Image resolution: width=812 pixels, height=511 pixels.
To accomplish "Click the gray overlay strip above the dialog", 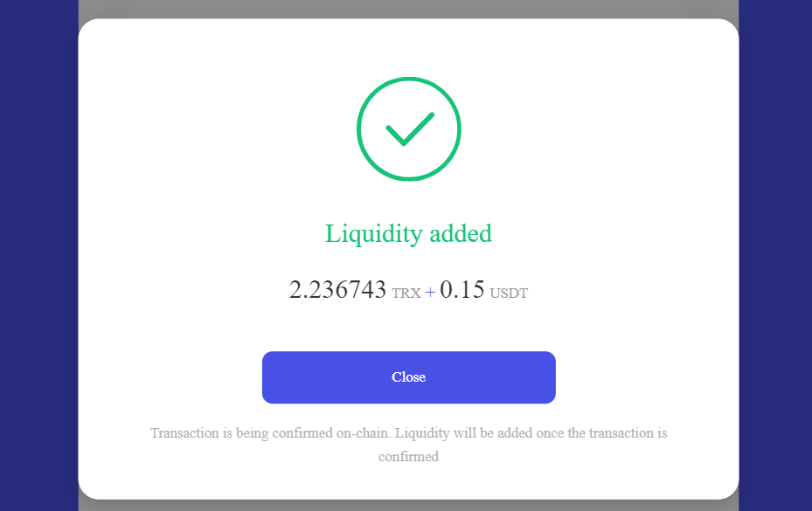I will (408, 9).
